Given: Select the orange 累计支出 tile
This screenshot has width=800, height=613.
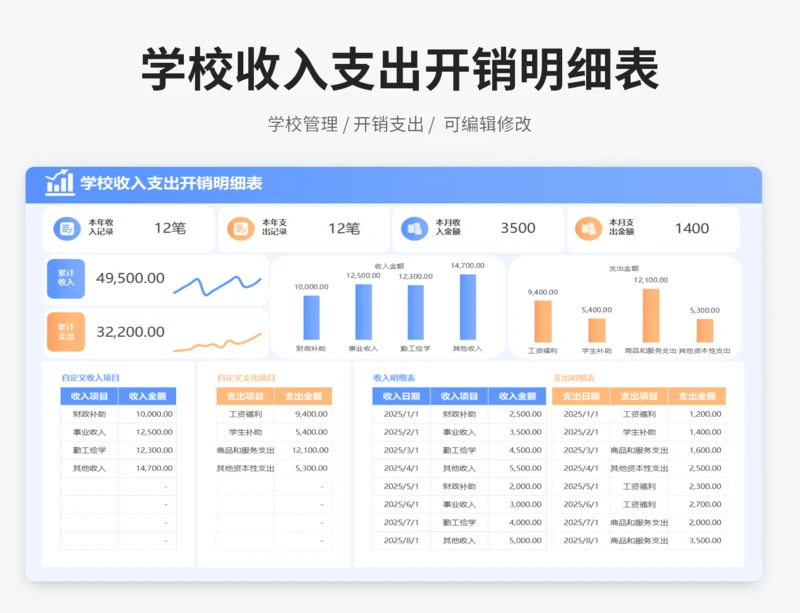Looking at the screenshot, I should coord(66,332).
